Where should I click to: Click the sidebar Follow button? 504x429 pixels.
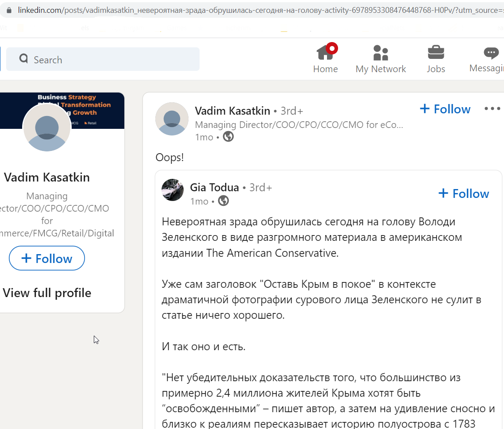coord(47,258)
